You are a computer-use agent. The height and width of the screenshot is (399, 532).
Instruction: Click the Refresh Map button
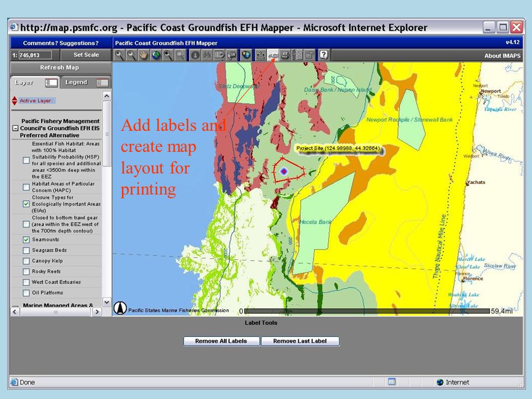pos(60,68)
